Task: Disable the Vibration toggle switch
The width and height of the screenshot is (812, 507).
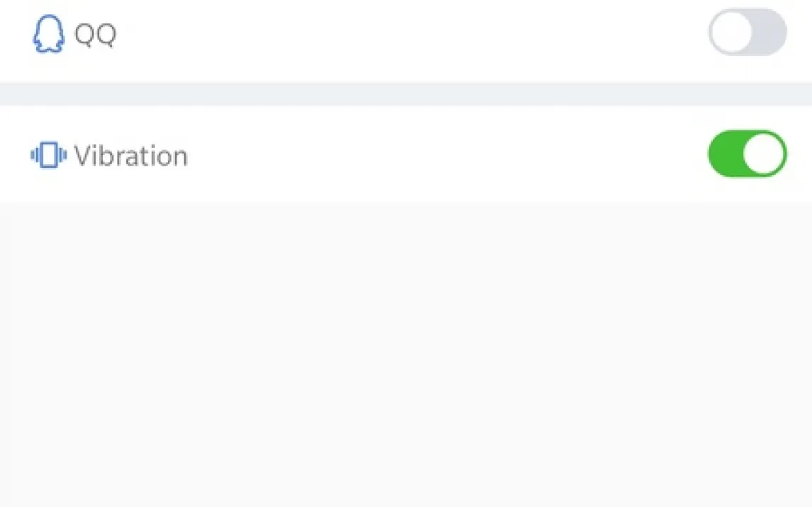Action: (x=748, y=154)
